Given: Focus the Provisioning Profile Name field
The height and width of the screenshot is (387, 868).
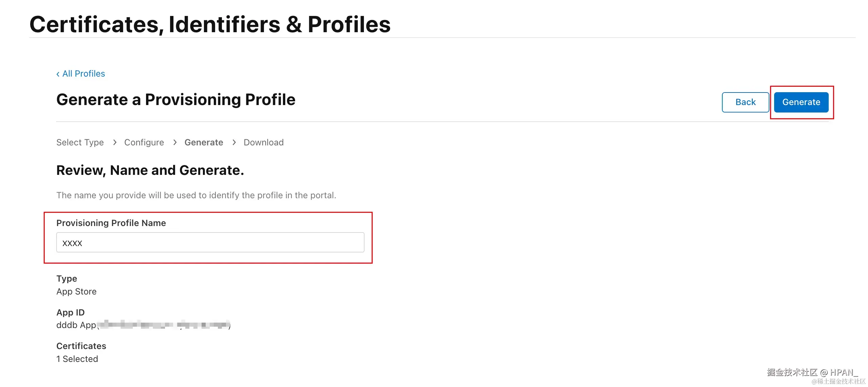Looking at the screenshot, I should tap(210, 243).
